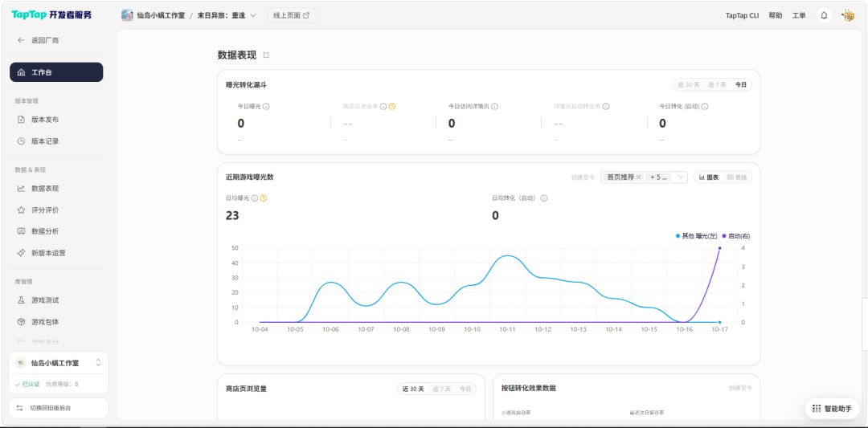The width and height of the screenshot is (868, 428).
Task: Select 近30天 in 商店页浏览量
Action: 413,389
